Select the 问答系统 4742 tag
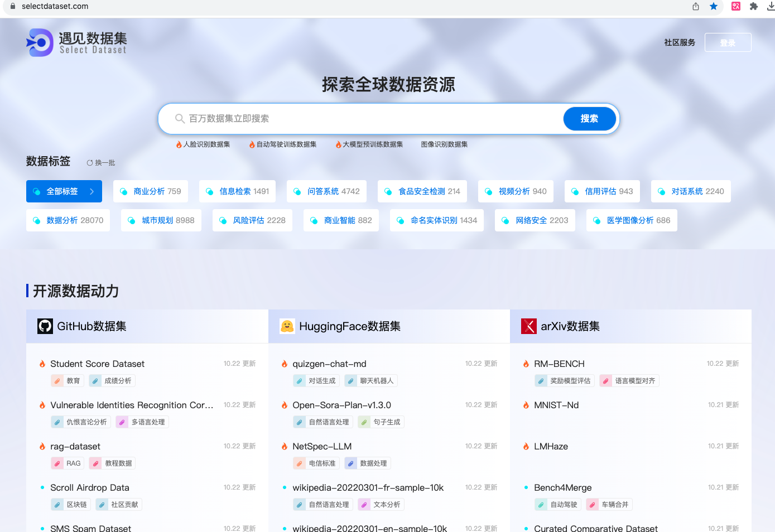The width and height of the screenshot is (775, 532). [x=326, y=191]
